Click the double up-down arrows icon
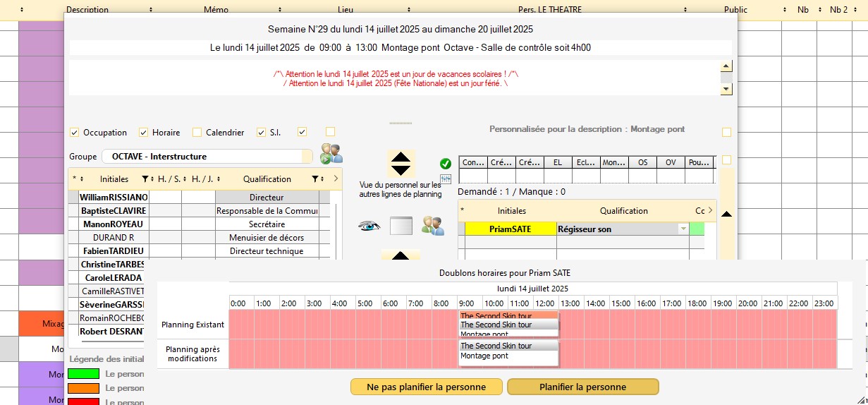The image size is (868, 405). [401, 164]
